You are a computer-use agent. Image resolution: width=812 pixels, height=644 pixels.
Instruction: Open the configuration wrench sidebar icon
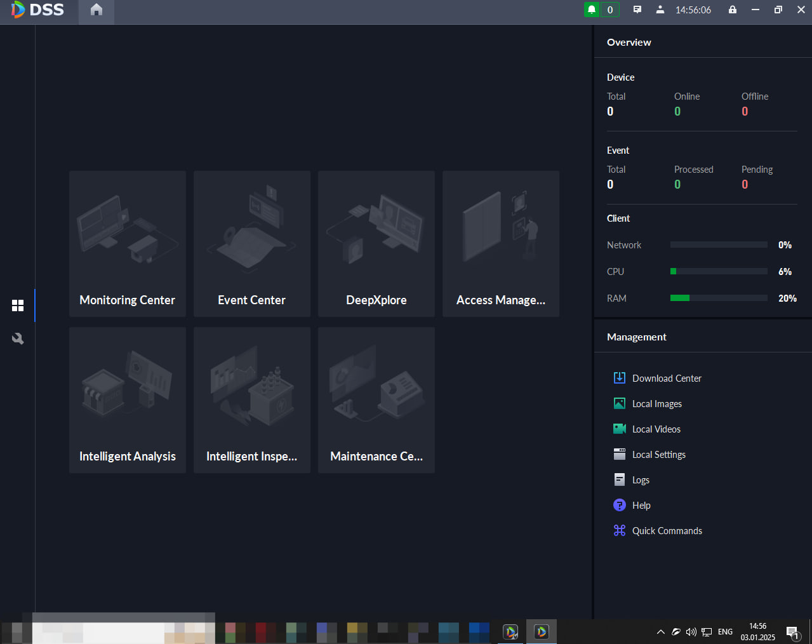coord(18,339)
